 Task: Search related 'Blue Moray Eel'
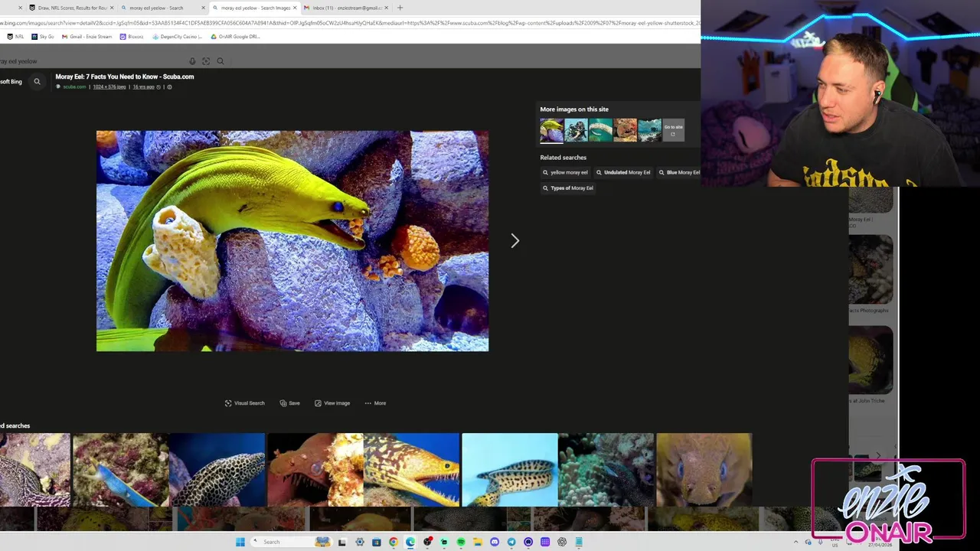678,173
